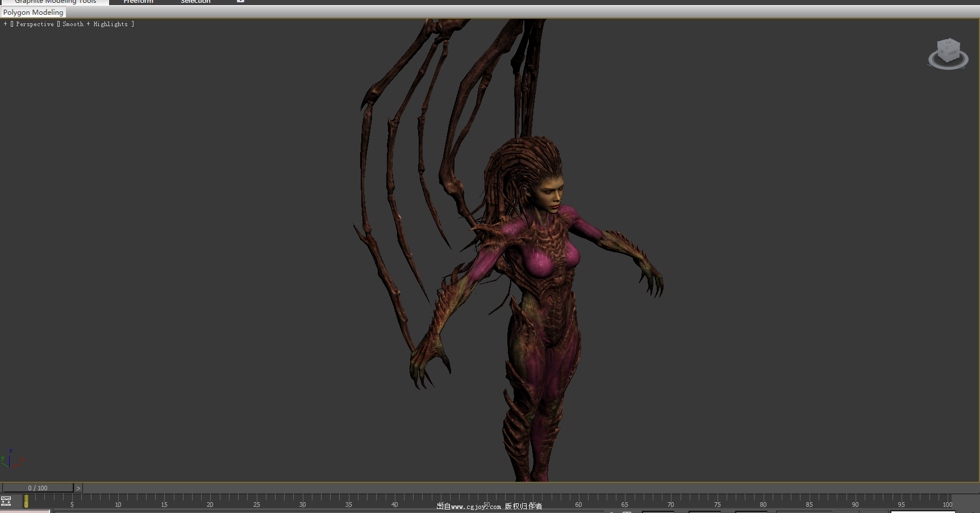Screen dimensions: 980x513
Task: Click the ViewCube in the viewport
Action: [x=948, y=50]
